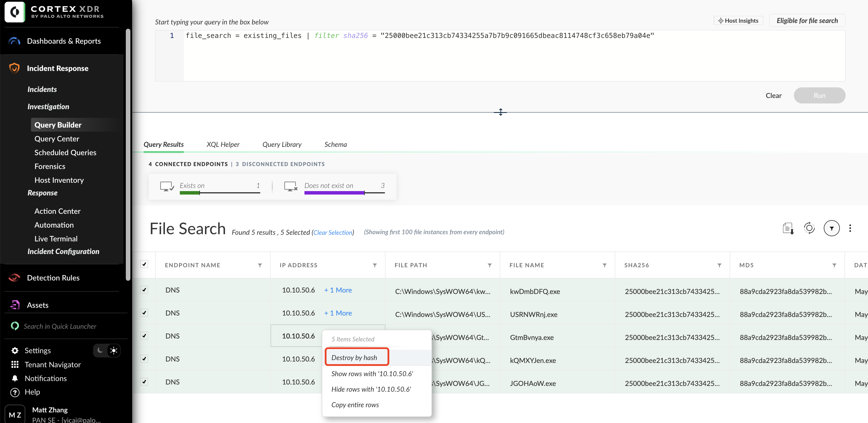Uncheck the USRNWRnj.exe row checkbox
868x423 pixels.
144,313
